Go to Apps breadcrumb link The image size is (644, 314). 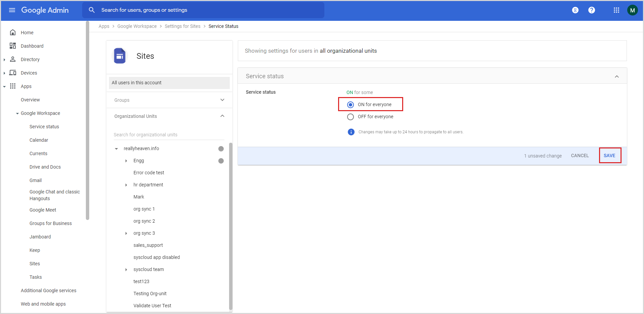coord(104,26)
